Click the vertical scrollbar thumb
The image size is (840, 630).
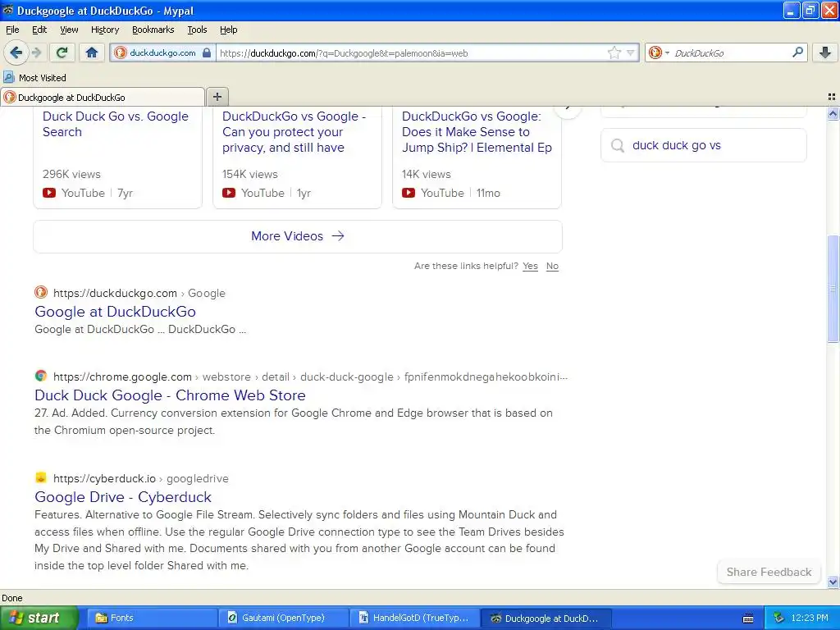coord(833,288)
